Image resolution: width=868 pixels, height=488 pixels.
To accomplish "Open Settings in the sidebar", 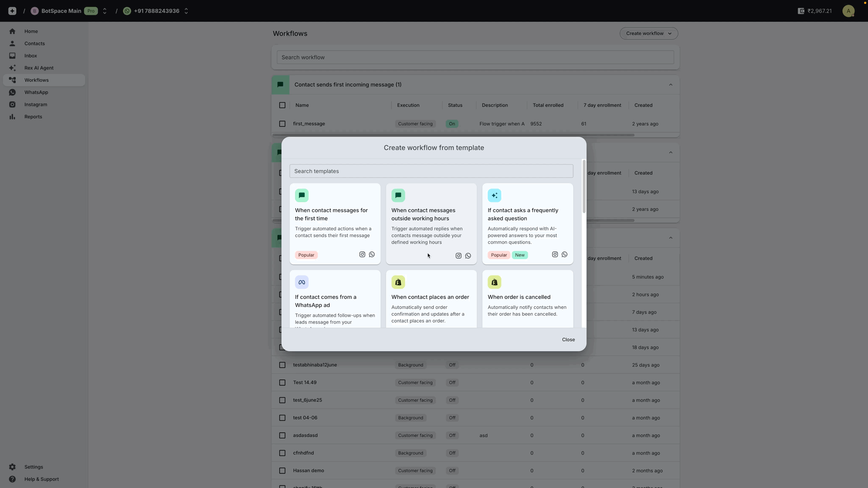I will tap(44, 467).
